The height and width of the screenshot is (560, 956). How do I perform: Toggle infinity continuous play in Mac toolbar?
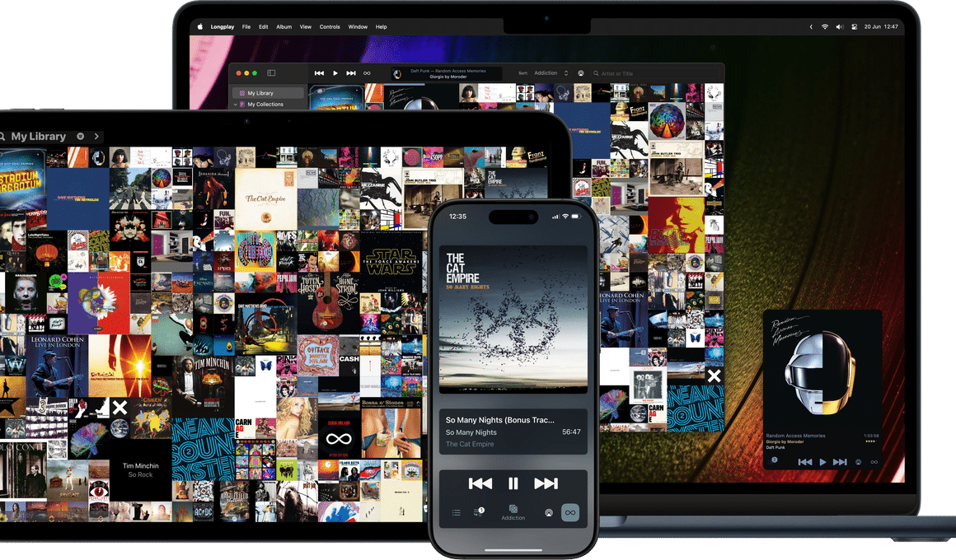point(367,73)
